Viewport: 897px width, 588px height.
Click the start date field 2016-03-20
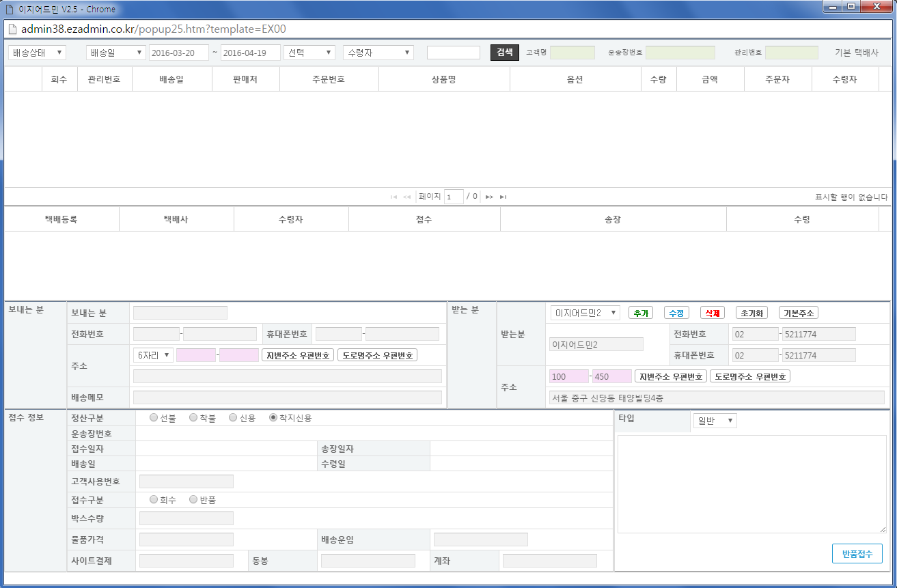point(179,53)
